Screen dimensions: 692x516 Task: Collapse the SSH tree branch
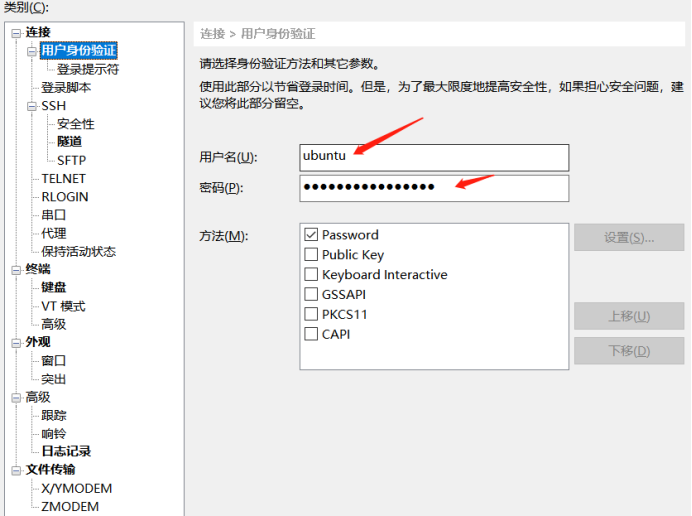tap(32, 106)
